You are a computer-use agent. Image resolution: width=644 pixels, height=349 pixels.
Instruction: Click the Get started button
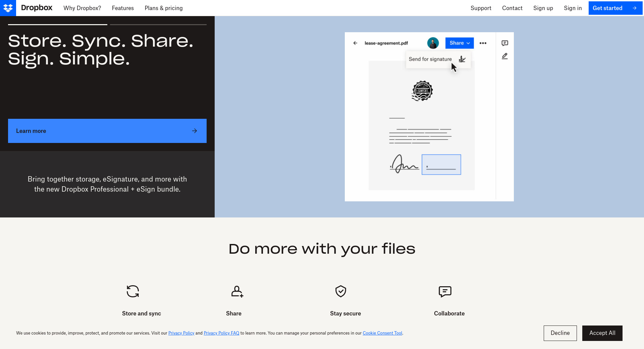(615, 8)
